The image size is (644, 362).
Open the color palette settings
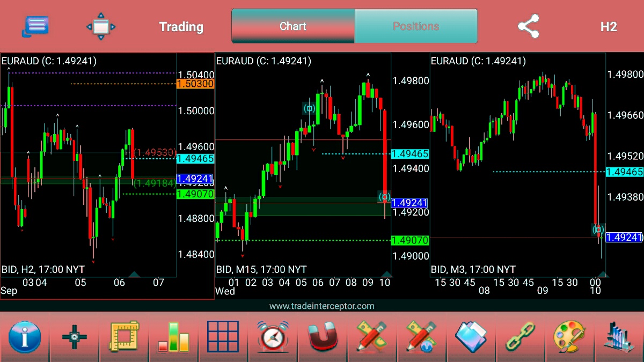tap(569, 337)
